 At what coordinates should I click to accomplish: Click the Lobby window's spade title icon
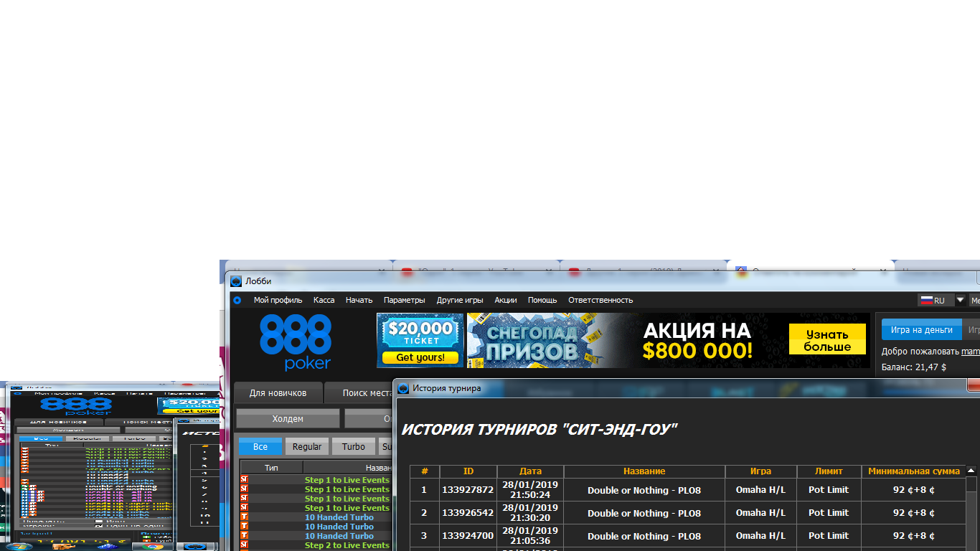coord(236,281)
